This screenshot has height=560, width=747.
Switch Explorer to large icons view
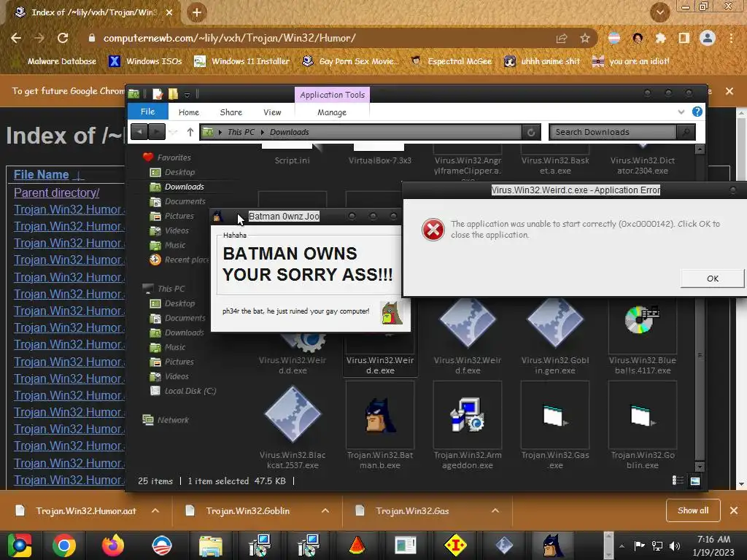[695, 481]
